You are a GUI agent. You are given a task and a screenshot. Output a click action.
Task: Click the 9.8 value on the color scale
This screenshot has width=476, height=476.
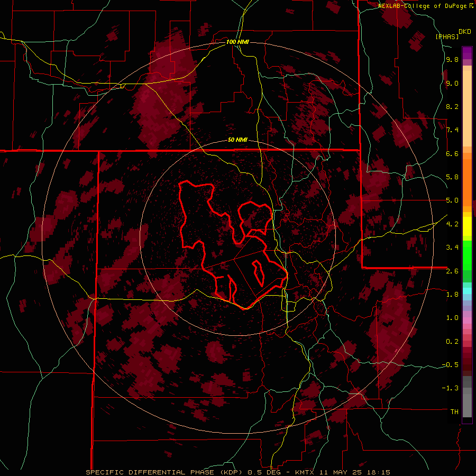(x=452, y=60)
